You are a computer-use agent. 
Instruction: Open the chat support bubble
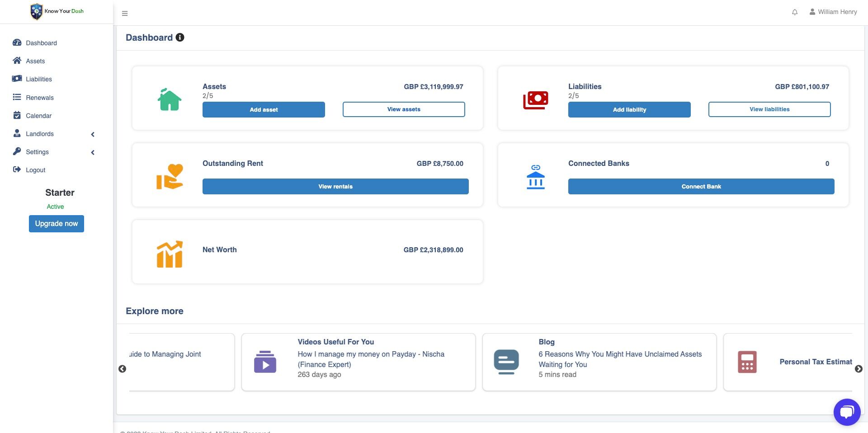coord(847,412)
